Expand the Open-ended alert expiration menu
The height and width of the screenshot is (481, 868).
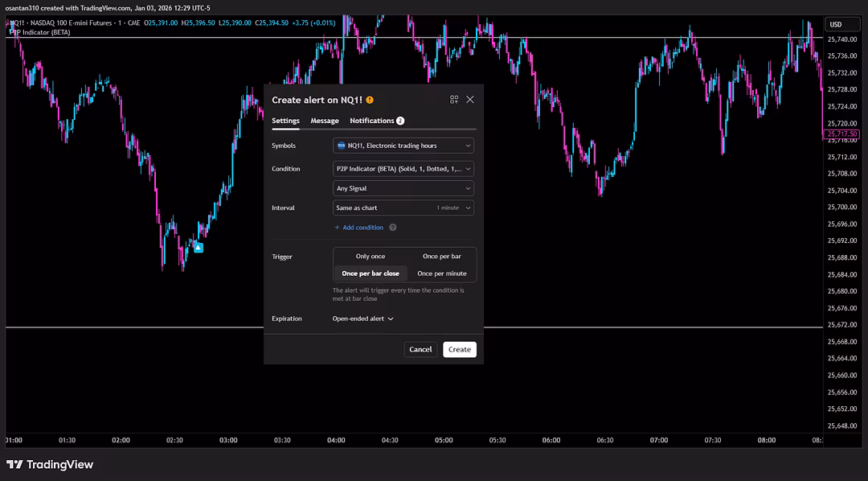(363, 319)
